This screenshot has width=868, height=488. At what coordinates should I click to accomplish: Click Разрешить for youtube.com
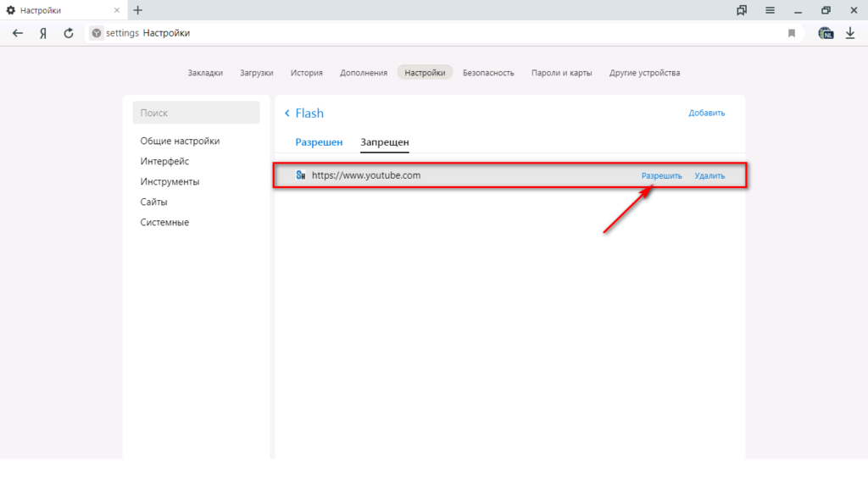click(x=661, y=176)
